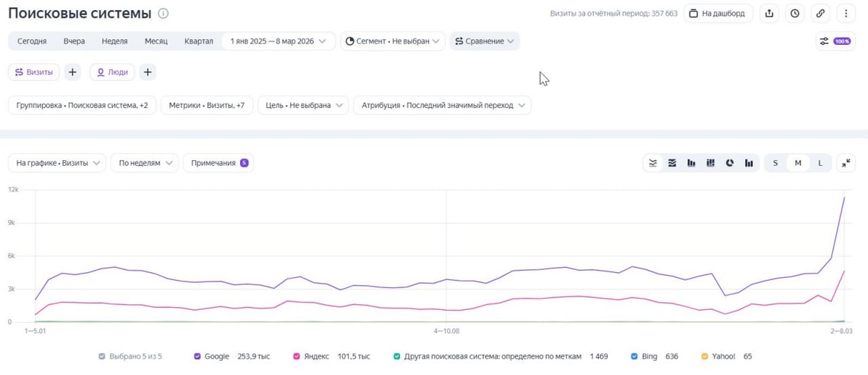
Task: Open the Примечания notes button
Action: tap(218, 163)
